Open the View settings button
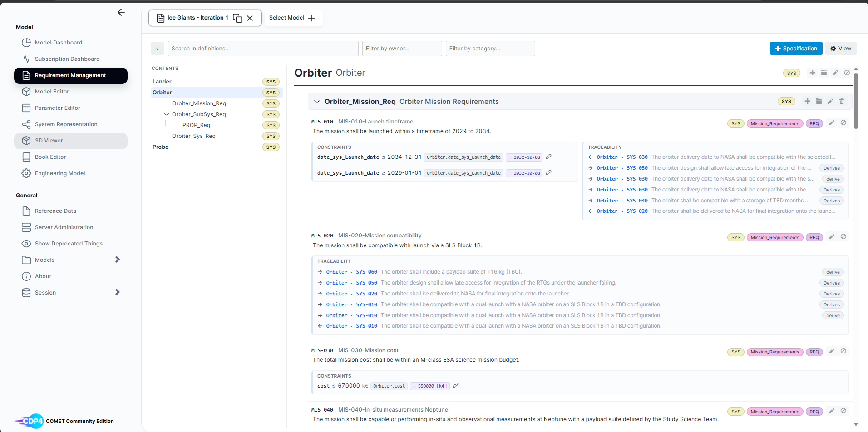This screenshot has width=868, height=432. [x=841, y=49]
